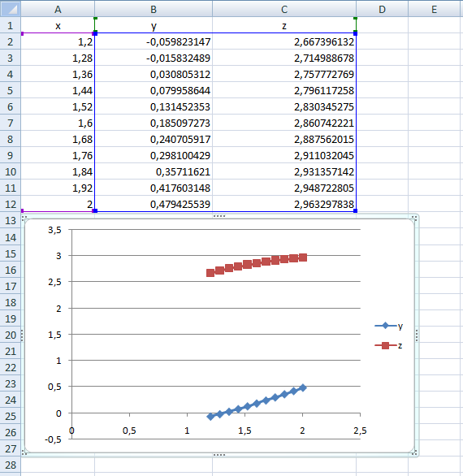The image size is (463, 476).
Task: Click chart right-middle resize handle
Action: pos(417,335)
